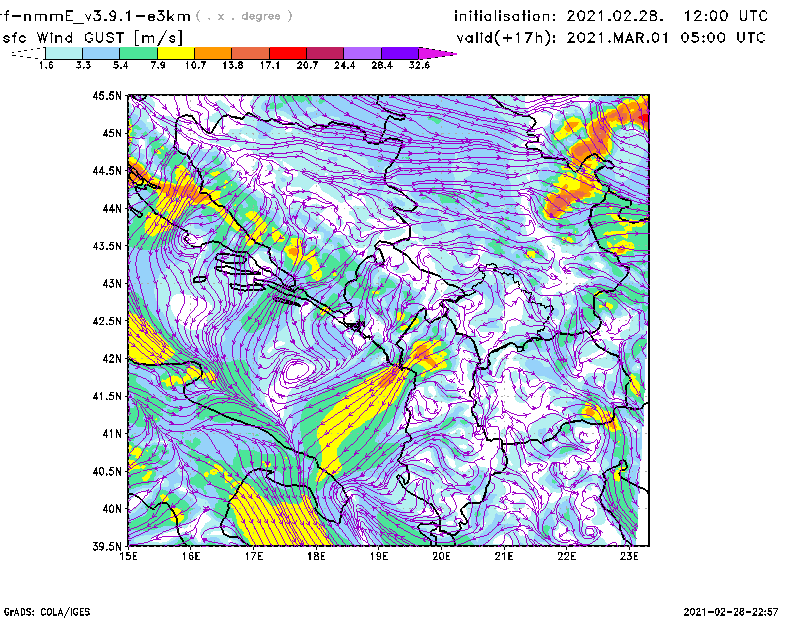
Task: Click the 21E longitude label
Action: click(x=504, y=556)
